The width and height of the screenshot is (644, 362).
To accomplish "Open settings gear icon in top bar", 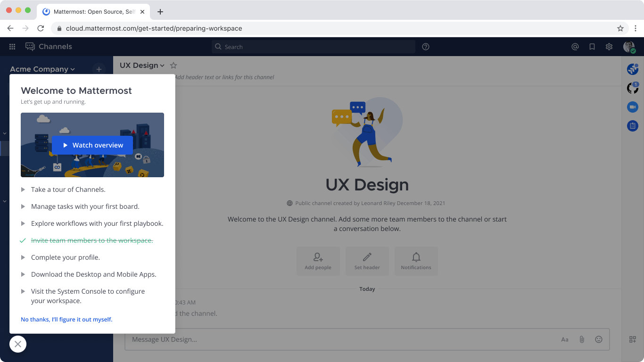I will (x=609, y=47).
